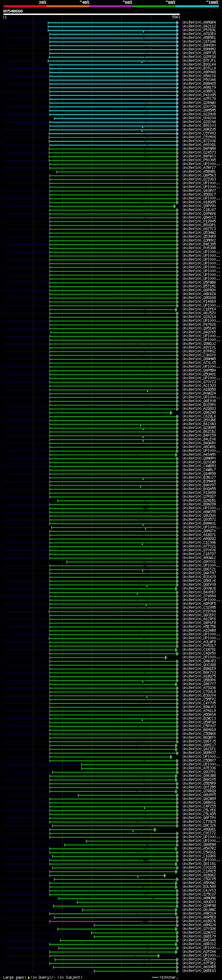Click the Large gaps legend text

coord(43,977)
